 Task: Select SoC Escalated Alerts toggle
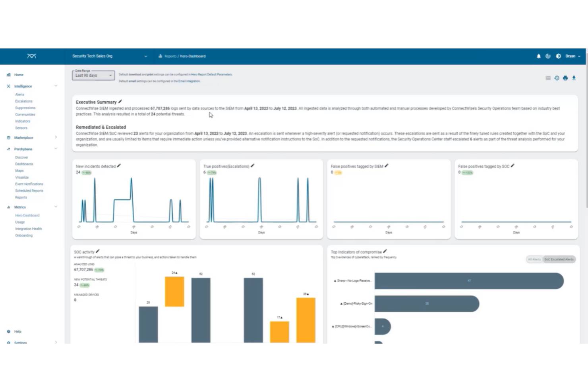tap(559, 259)
